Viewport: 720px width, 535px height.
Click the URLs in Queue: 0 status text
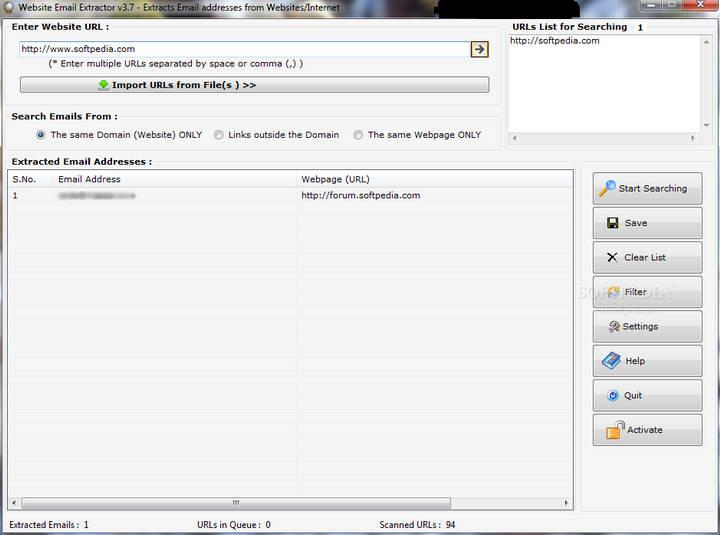click(234, 524)
